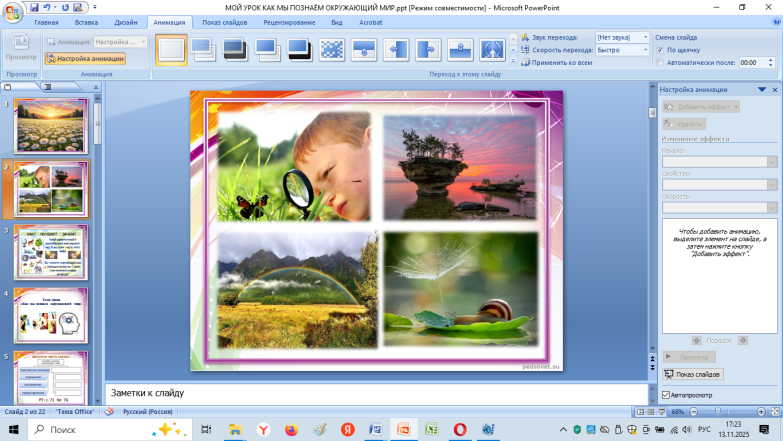Select the first 'no transition' thumbnail in gallery

171,49
